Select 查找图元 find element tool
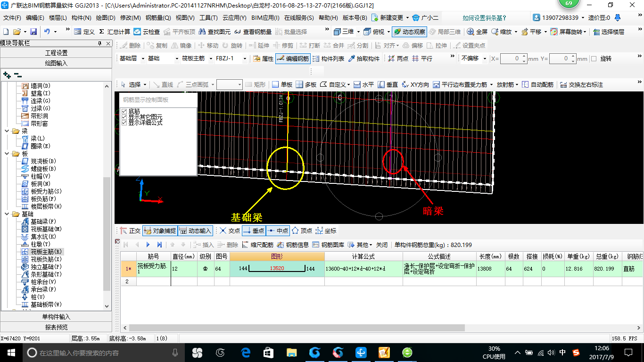 (x=215, y=32)
